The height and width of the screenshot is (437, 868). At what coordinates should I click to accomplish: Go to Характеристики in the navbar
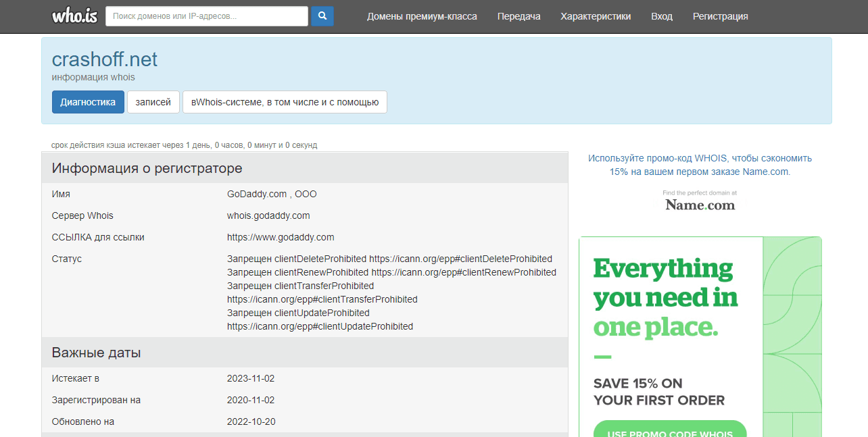point(596,16)
